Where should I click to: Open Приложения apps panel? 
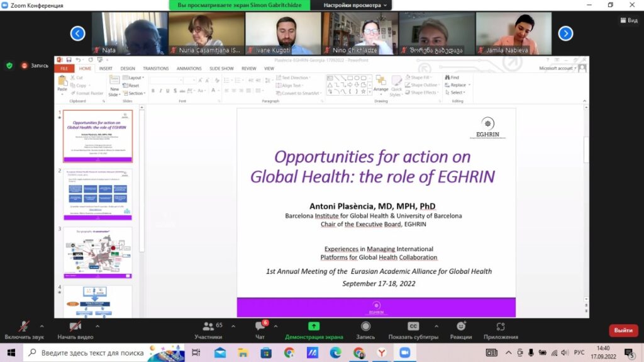coord(501,331)
